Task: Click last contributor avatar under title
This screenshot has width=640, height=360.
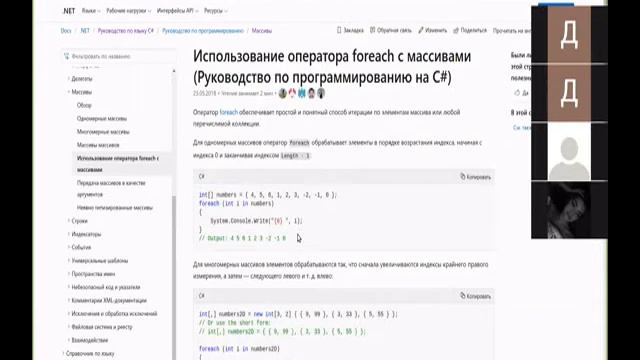Action: (x=321, y=93)
